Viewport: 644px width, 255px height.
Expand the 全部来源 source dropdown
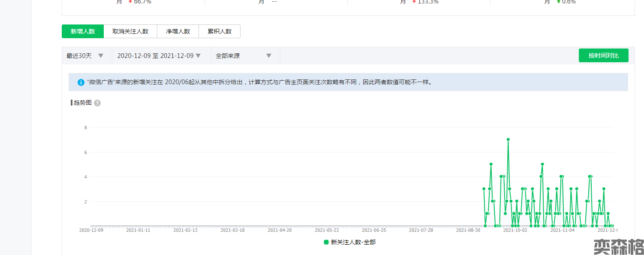(x=244, y=56)
